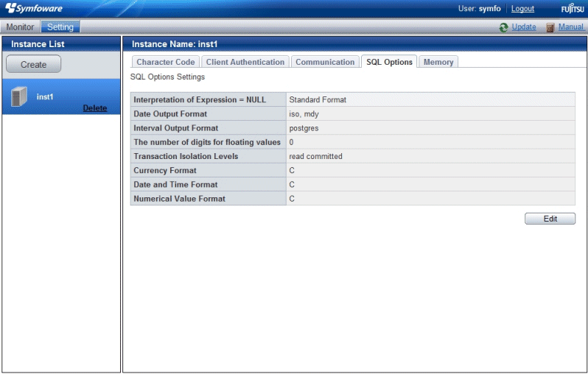Click the 'read committed' value

[316, 156]
